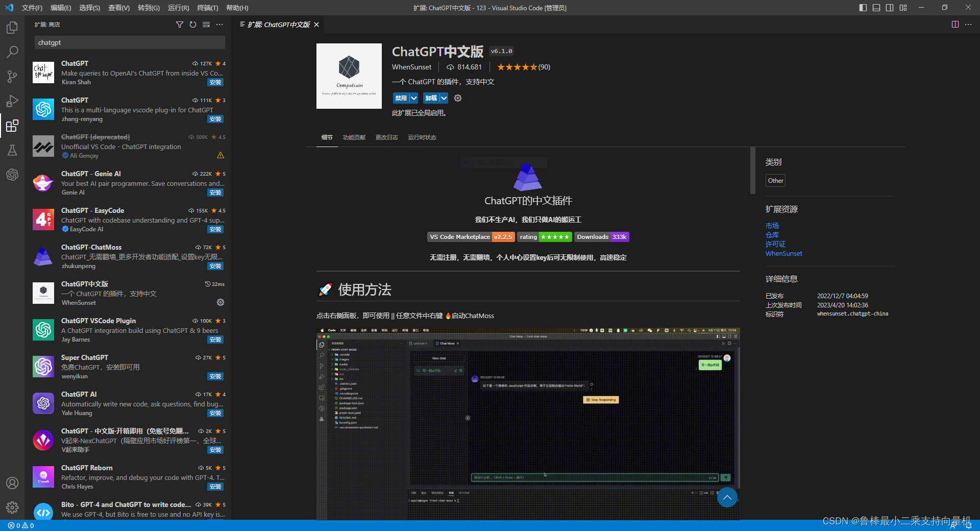Open the 查看(V) menu
The width and height of the screenshot is (980, 531).
pos(119,8)
